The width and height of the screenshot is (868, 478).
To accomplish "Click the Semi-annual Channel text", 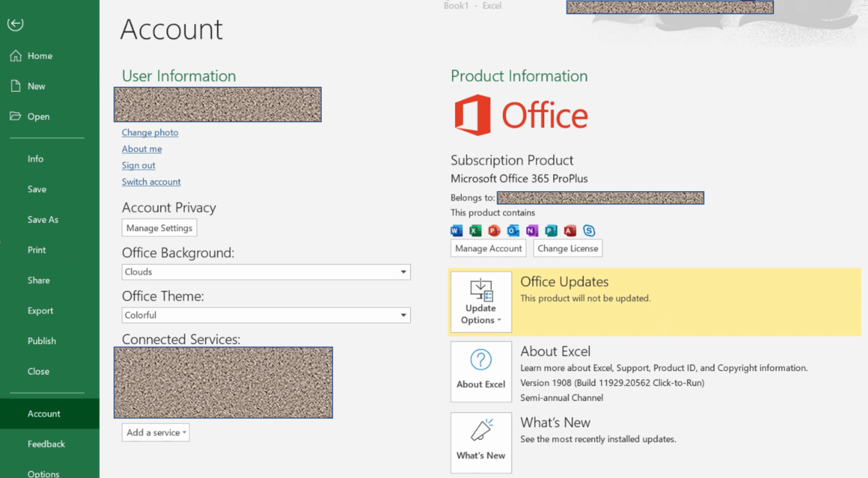I will pos(561,398).
